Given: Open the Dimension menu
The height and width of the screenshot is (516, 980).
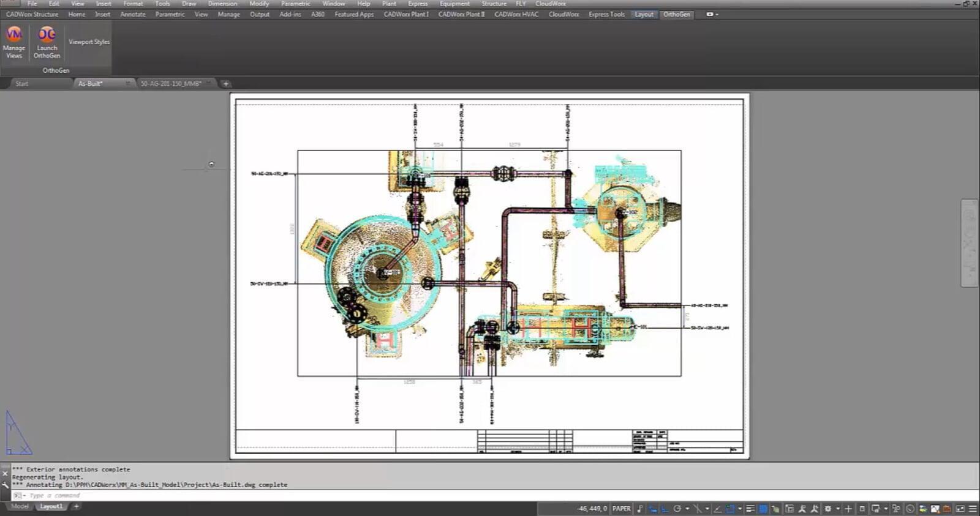Looking at the screenshot, I should tap(222, 4).
